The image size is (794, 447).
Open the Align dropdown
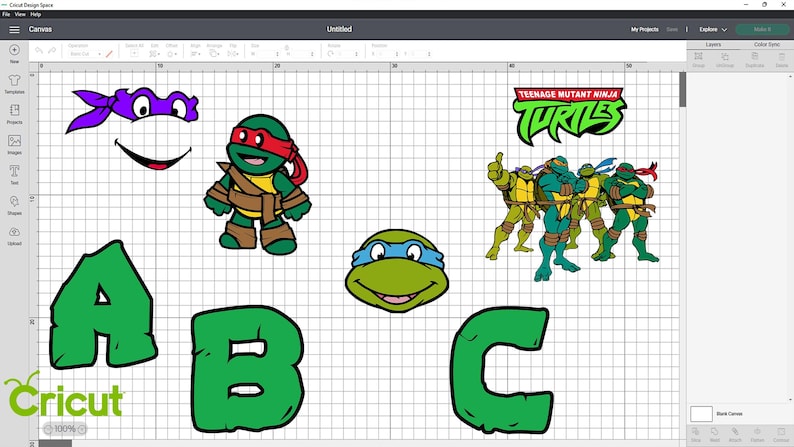(195, 53)
